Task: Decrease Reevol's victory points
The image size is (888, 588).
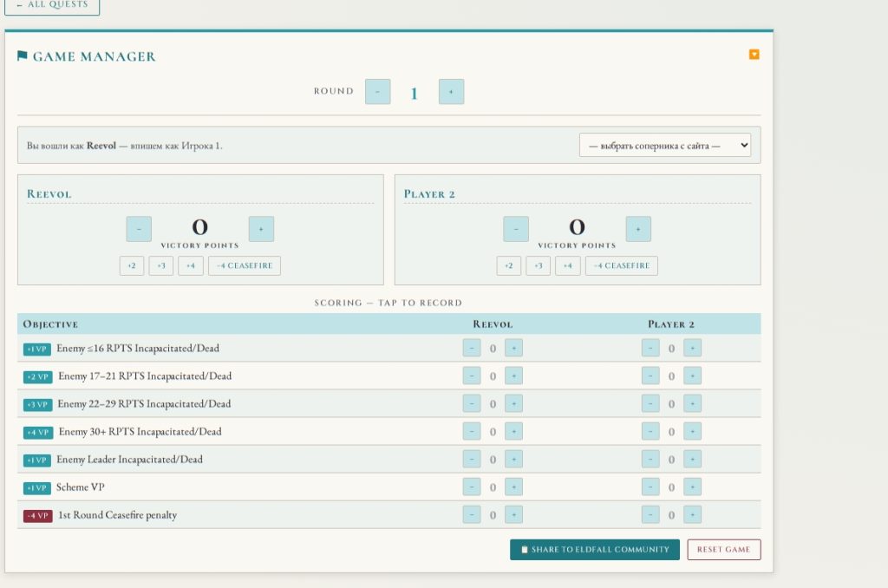Action: pyautogui.click(x=139, y=229)
